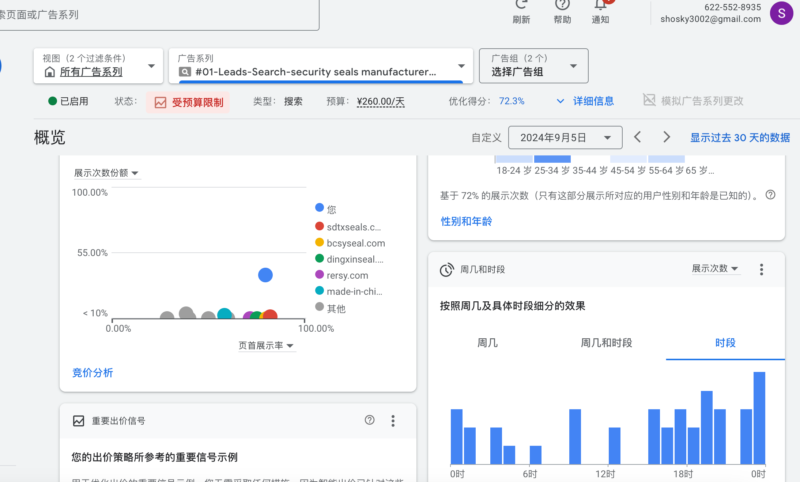Click the purple S account avatar
Screen dimensions: 800x482
click(781, 13)
